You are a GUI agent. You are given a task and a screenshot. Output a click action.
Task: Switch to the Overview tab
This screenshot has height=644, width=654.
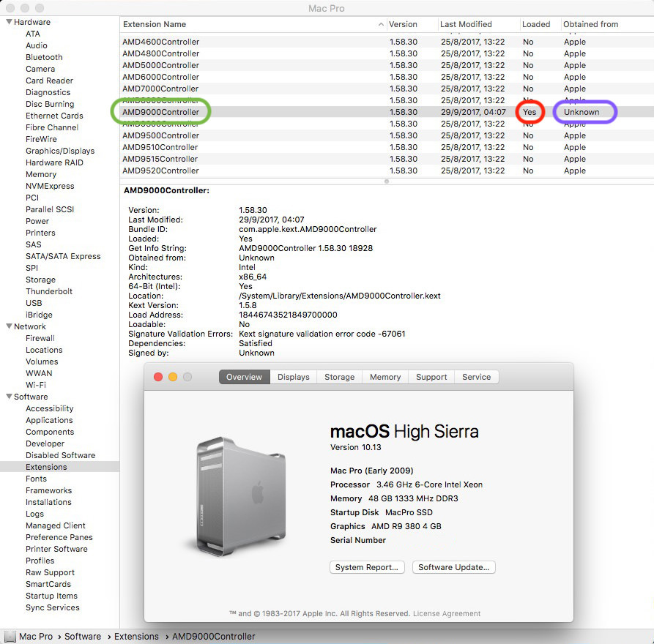(244, 377)
